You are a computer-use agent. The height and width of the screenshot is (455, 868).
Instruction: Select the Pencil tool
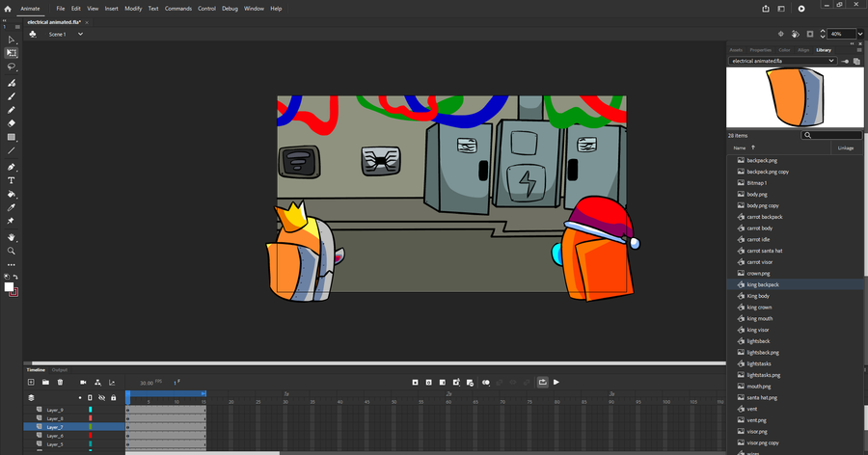coord(11,110)
